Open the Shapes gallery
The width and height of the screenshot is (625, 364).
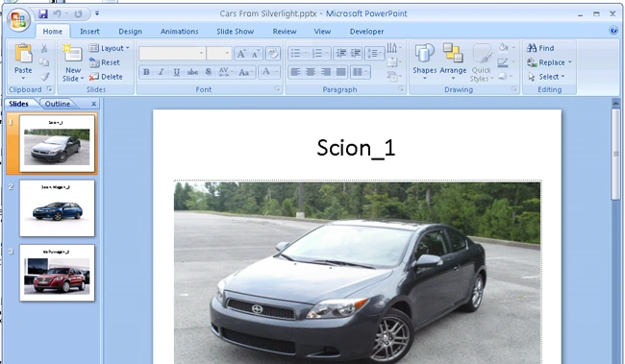click(424, 61)
